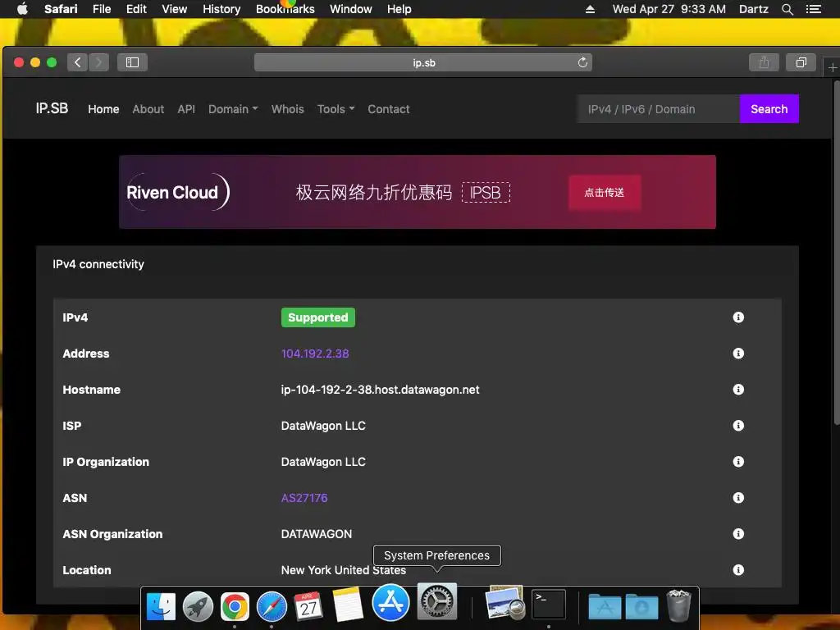Open the Share button in Safari toolbar
Screen dimensions: 840x630
tap(764, 62)
